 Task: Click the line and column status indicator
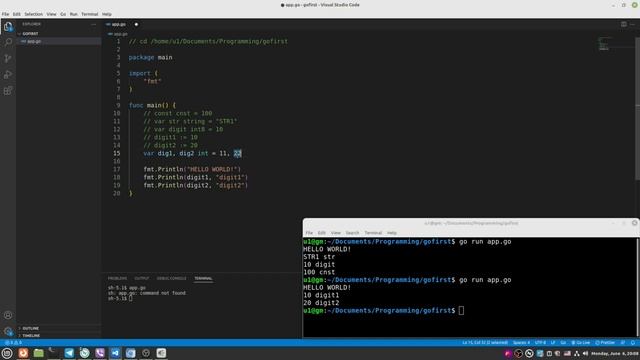click(485, 342)
